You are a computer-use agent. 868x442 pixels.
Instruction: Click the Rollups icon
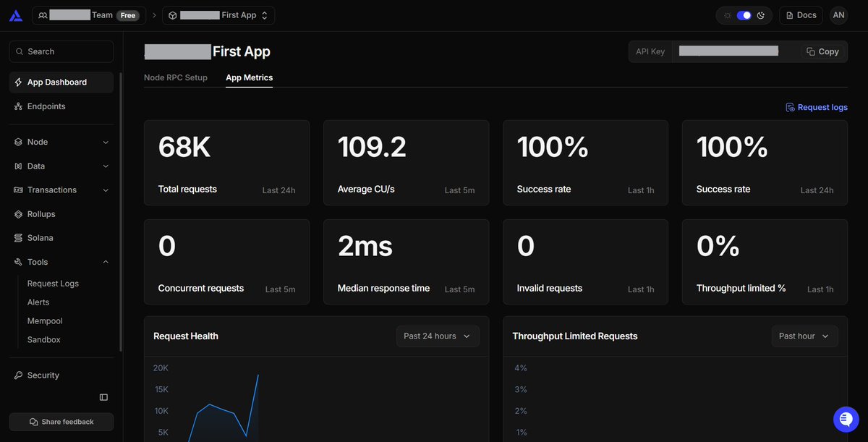pyautogui.click(x=18, y=214)
